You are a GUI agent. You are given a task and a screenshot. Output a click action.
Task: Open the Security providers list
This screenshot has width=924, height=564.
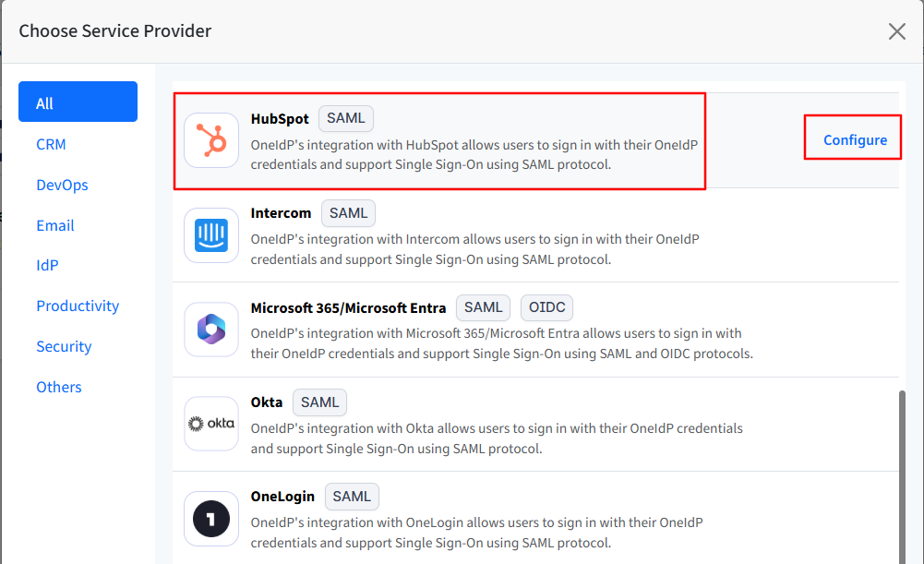point(63,346)
